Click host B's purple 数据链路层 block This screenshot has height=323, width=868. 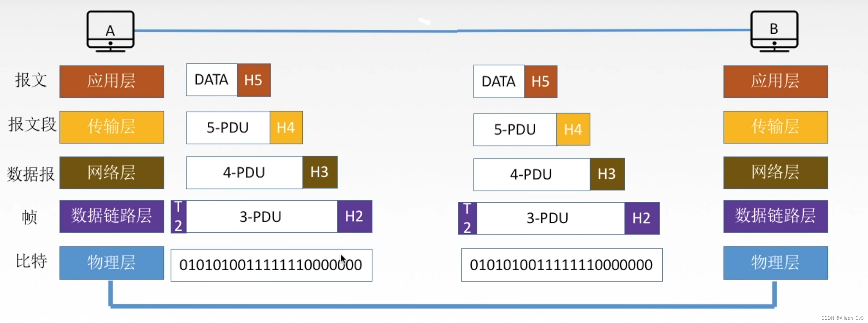(775, 216)
